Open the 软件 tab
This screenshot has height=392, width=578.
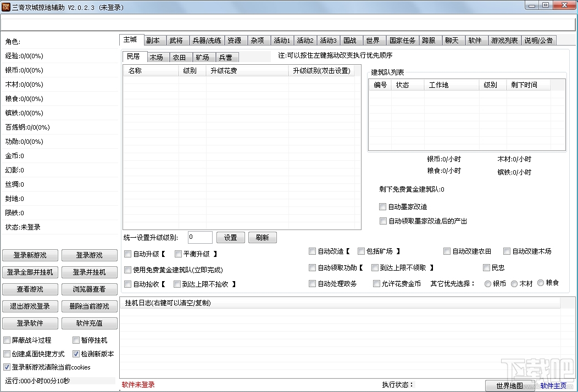coord(475,41)
